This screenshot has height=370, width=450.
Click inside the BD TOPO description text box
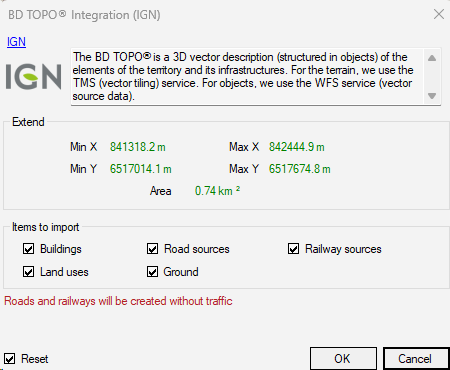tap(247, 77)
